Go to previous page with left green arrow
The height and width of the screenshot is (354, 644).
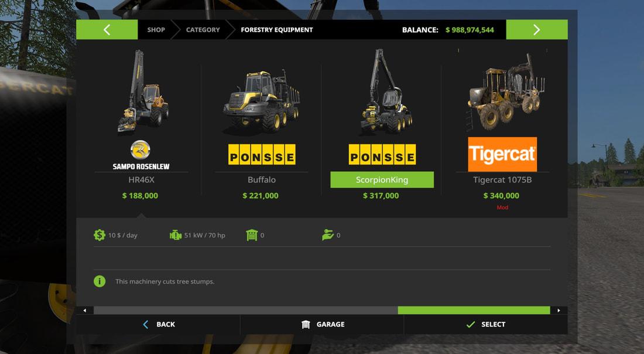pos(107,30)
